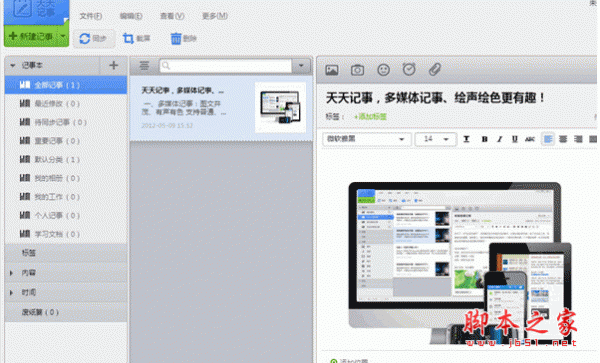Open the font size 14 dropdown

tap(436, 139)
